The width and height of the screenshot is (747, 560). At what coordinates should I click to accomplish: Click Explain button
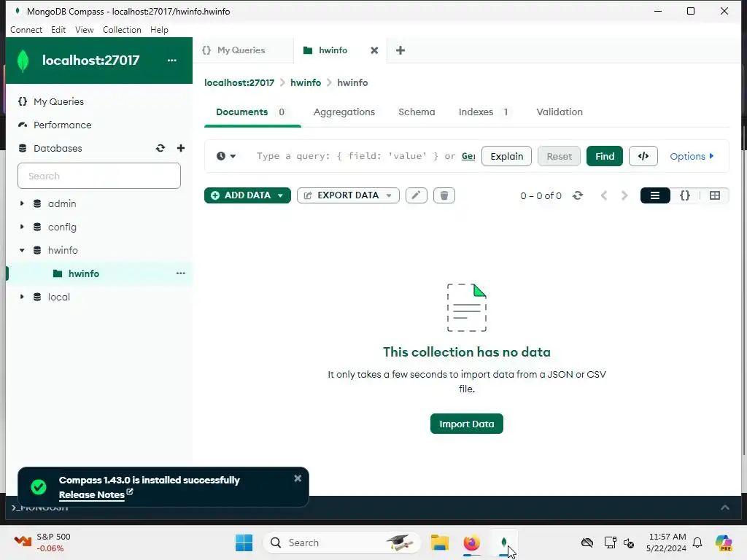click(x=506, y=156)
